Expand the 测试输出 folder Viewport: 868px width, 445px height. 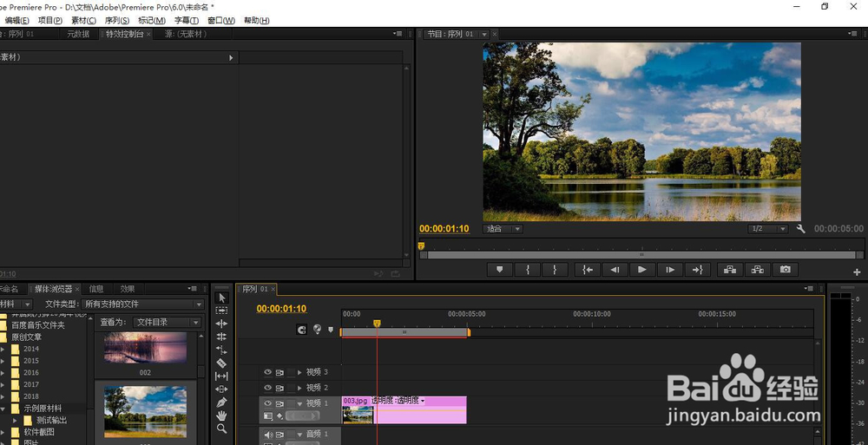[x=16, y=421]
